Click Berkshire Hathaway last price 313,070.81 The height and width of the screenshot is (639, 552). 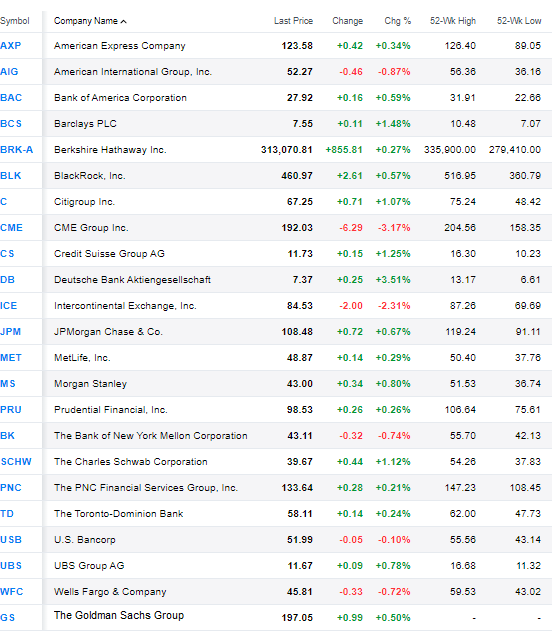pyautogui.click(x=287, y=150)
